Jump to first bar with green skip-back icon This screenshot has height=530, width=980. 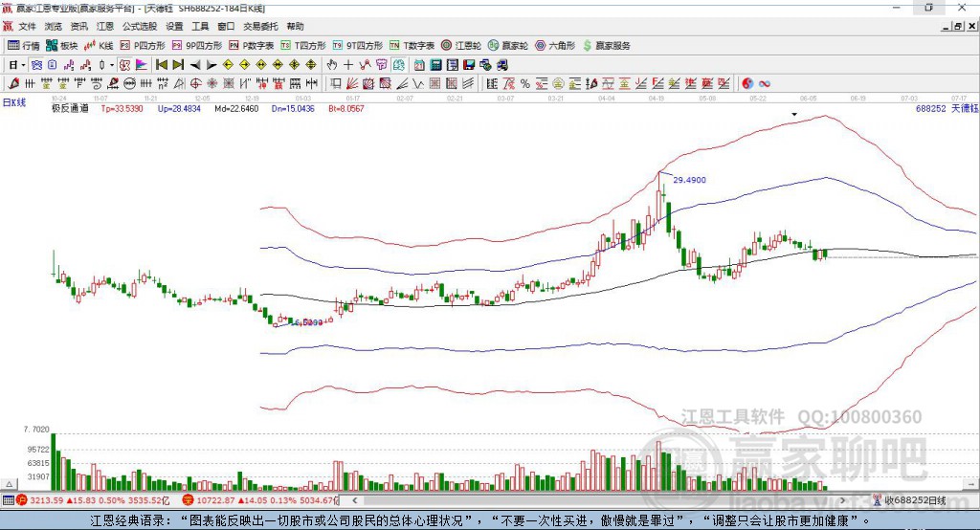coord(161,65)
